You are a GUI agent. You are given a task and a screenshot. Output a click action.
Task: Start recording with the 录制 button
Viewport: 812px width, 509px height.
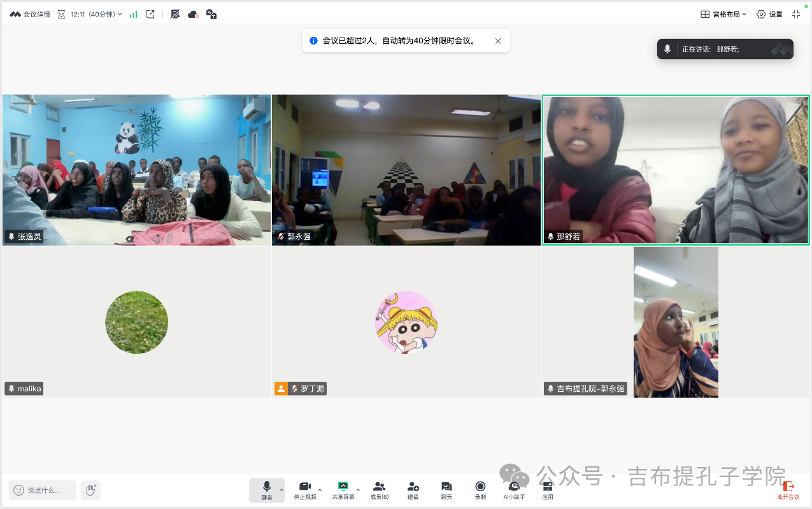pyautogui.click(x=480, y=490)
